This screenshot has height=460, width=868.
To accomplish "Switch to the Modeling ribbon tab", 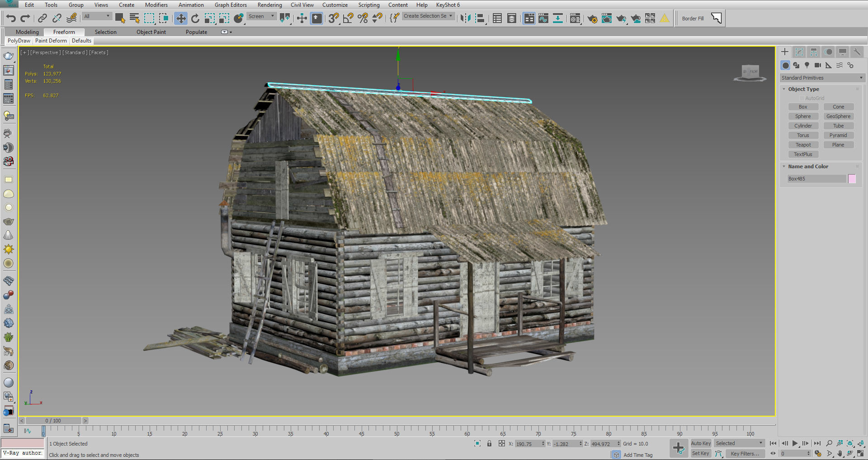I will pyautogui.click(x=27, y=32).
